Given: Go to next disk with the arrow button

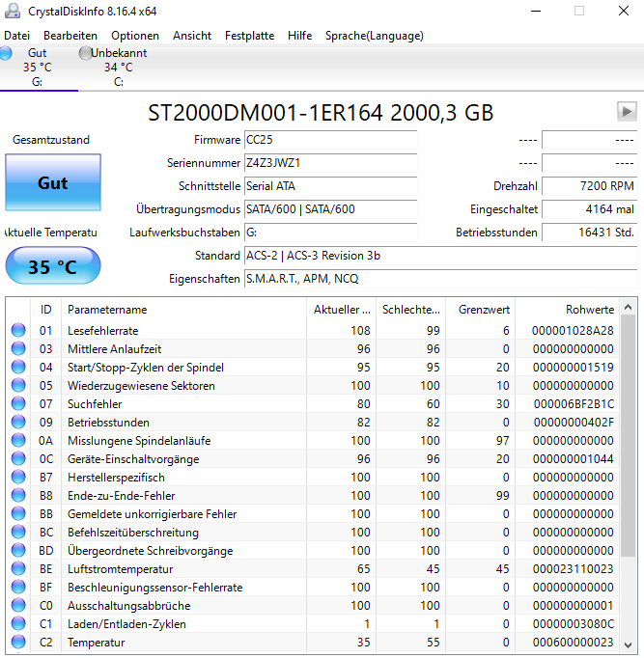Looking at the screenshot, I should click(x=627, y=112).
